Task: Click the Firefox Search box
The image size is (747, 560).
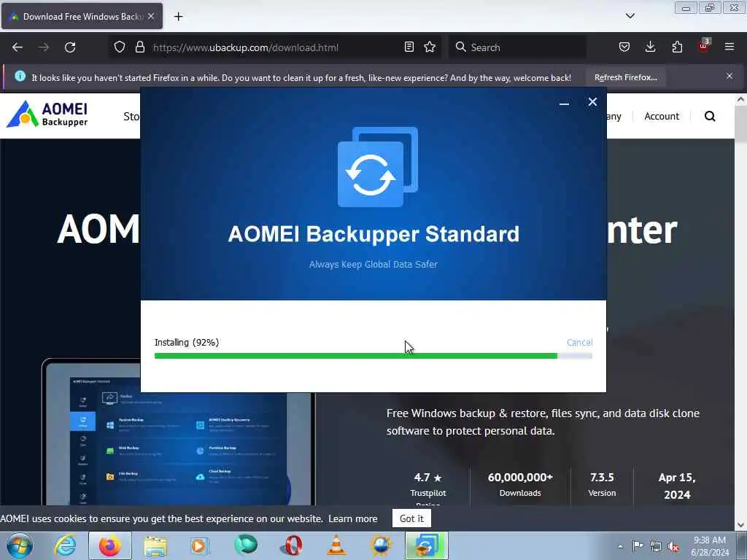Action: [x=517, y=47]
